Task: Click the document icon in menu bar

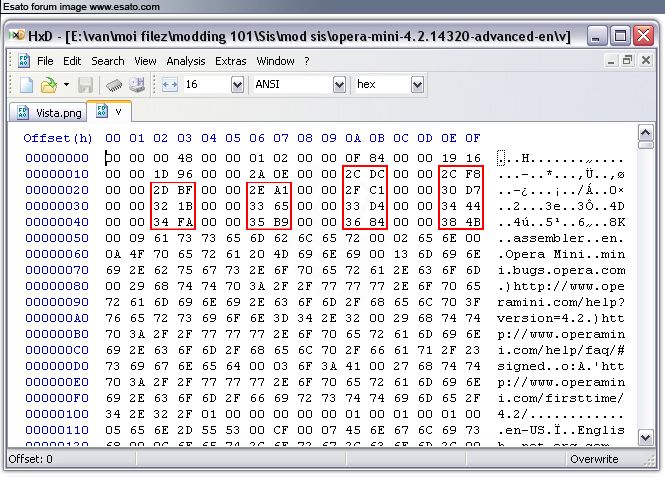Action: (24, 61)
